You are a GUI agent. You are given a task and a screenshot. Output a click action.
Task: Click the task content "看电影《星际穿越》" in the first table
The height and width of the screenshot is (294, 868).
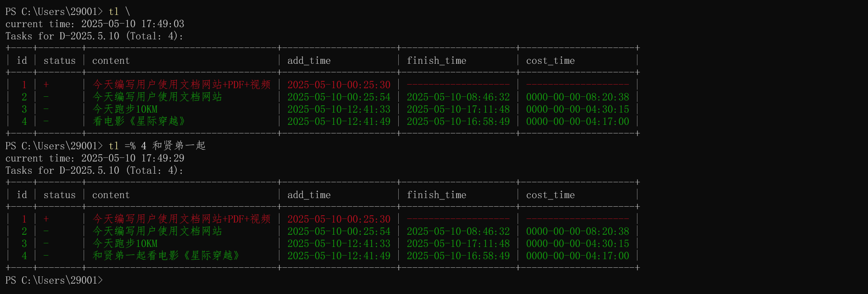tap(139, 121)
